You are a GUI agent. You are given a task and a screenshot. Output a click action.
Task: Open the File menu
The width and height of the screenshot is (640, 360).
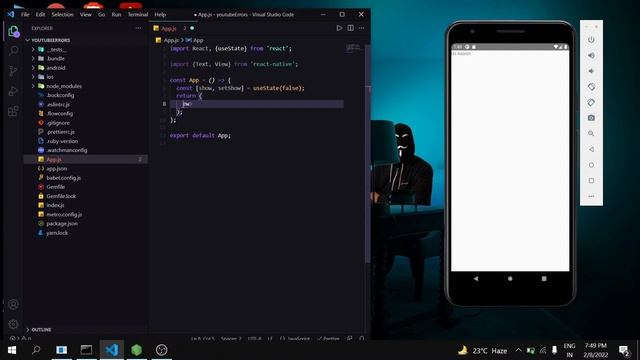tap(25, 14)
